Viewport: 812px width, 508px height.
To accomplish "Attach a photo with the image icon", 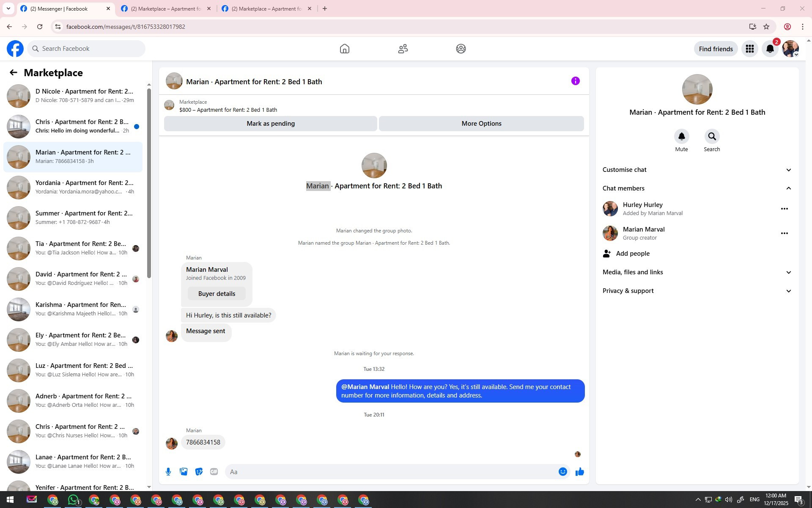I will click(x=184, y=472).
